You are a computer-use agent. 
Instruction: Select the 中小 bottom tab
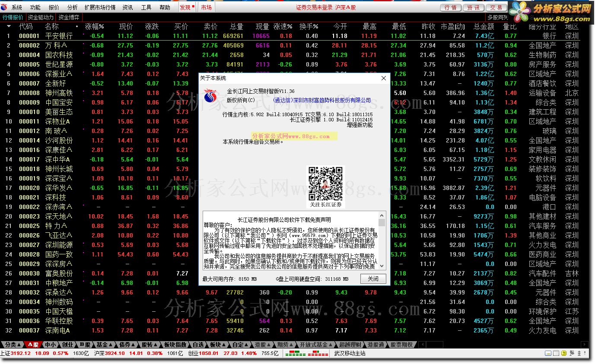(x=50, y=345)
